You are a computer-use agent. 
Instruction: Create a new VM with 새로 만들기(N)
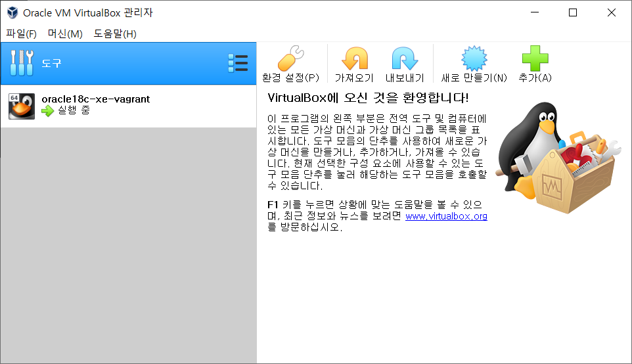tap(474, 64)
